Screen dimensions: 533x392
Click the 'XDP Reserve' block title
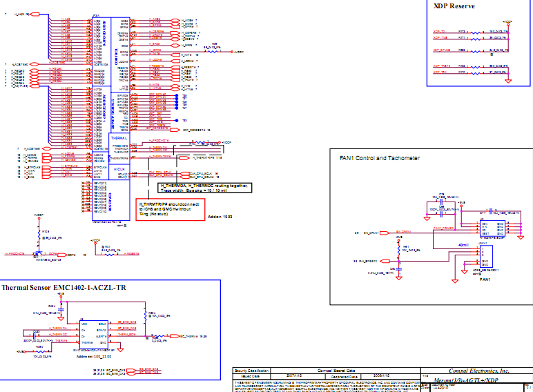point(454,6)
